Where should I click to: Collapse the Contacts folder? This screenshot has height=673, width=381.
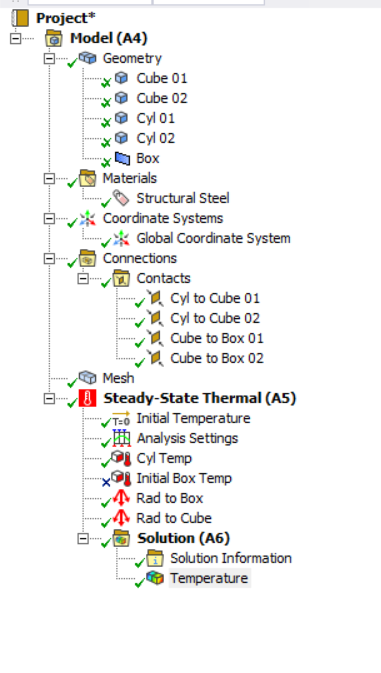point(83,278)
